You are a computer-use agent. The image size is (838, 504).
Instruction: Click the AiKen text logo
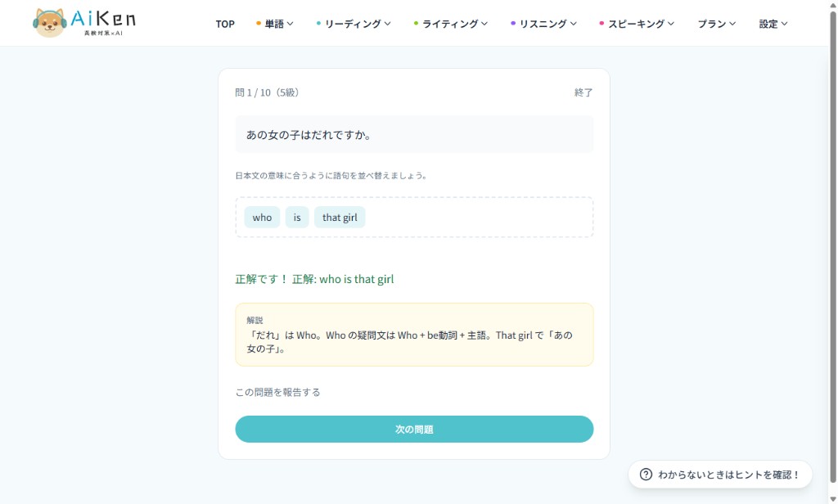103,21
